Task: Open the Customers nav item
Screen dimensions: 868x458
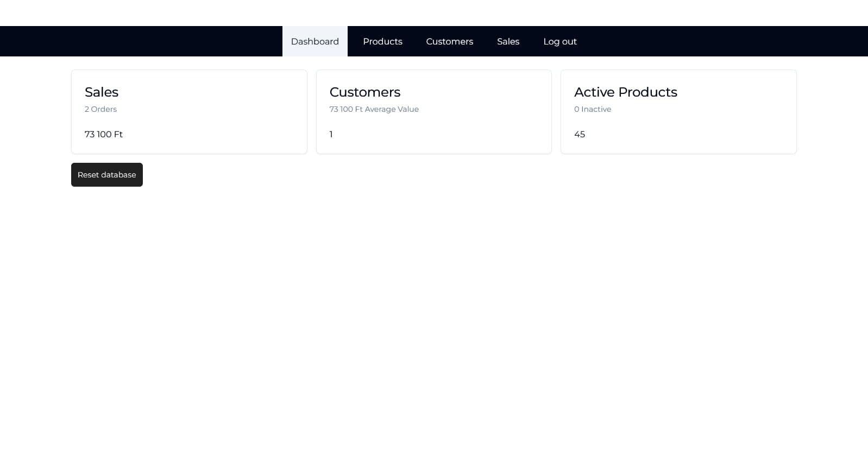Action: coord(449,41)
